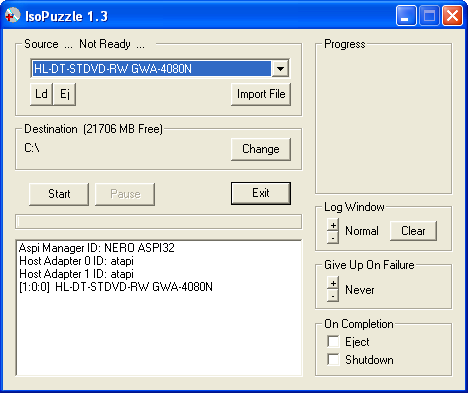Click the Normal log level text
The height and width of the screenshot is (393, 468).
click(362, 231)
